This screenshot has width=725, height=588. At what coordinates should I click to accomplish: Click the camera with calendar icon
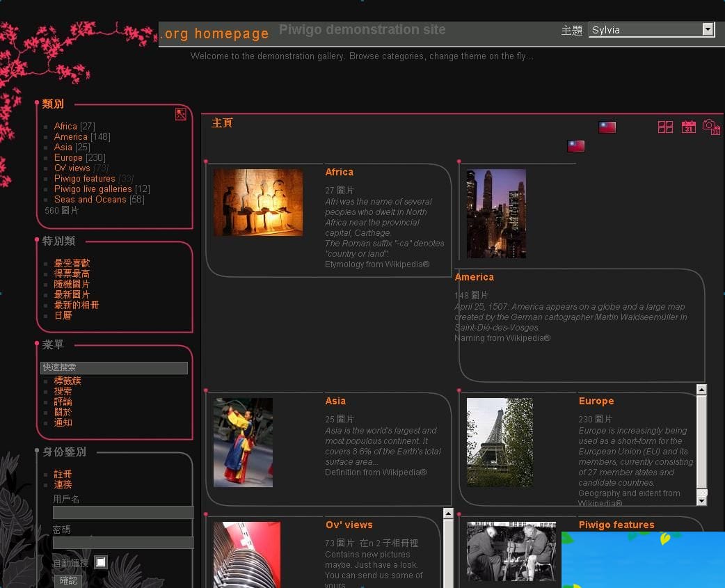tap(710, 127)
